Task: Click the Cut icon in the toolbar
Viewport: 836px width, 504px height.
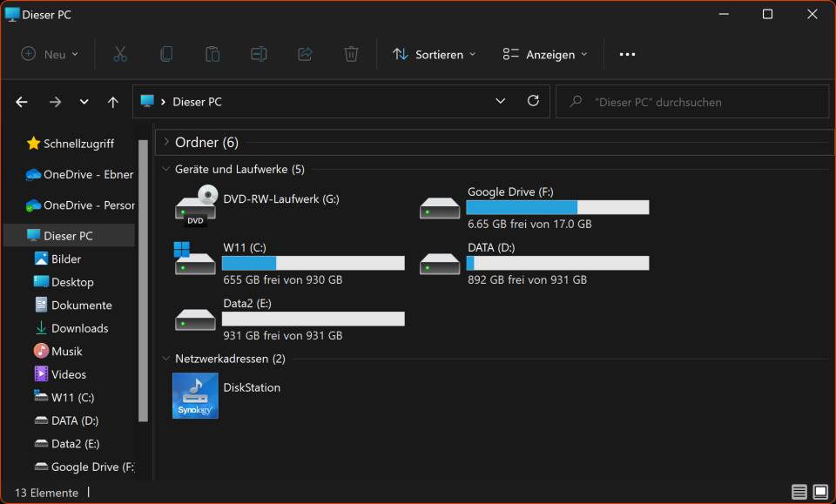Action: click(x=120, y=53)
